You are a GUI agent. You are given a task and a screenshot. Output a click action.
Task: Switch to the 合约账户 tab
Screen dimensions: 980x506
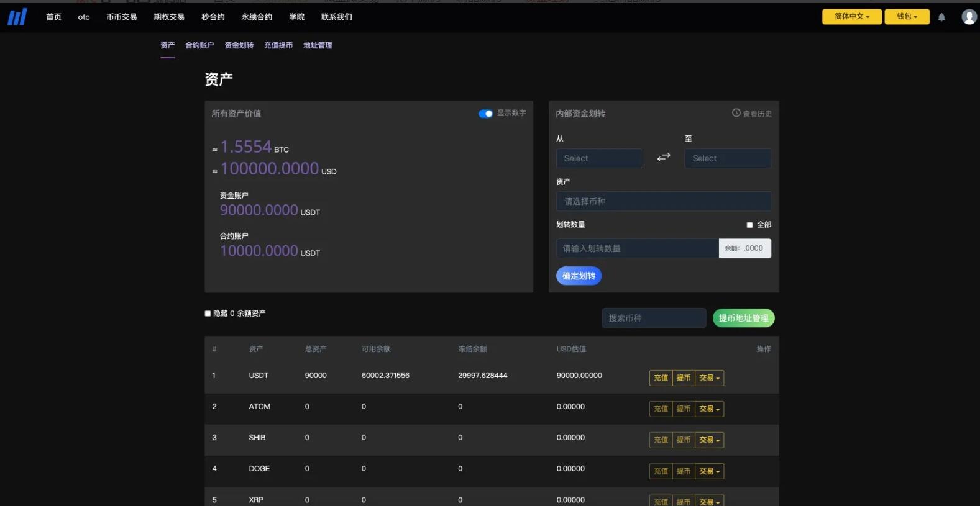199,45
